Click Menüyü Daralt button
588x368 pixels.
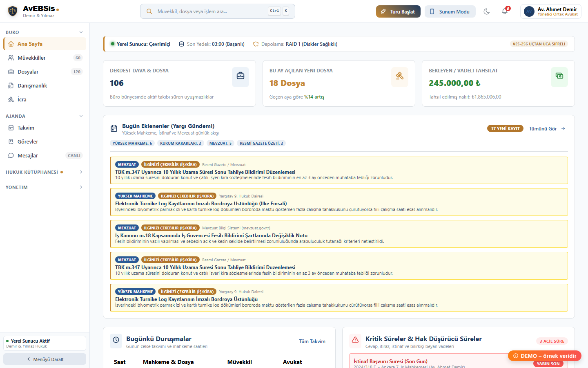point(45,359)
